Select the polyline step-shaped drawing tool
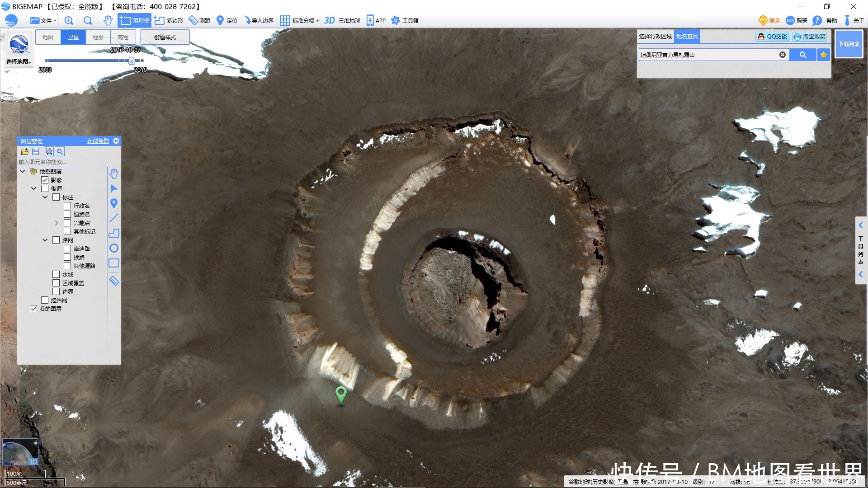The image size is (868, 488). [x=114, y=233]
